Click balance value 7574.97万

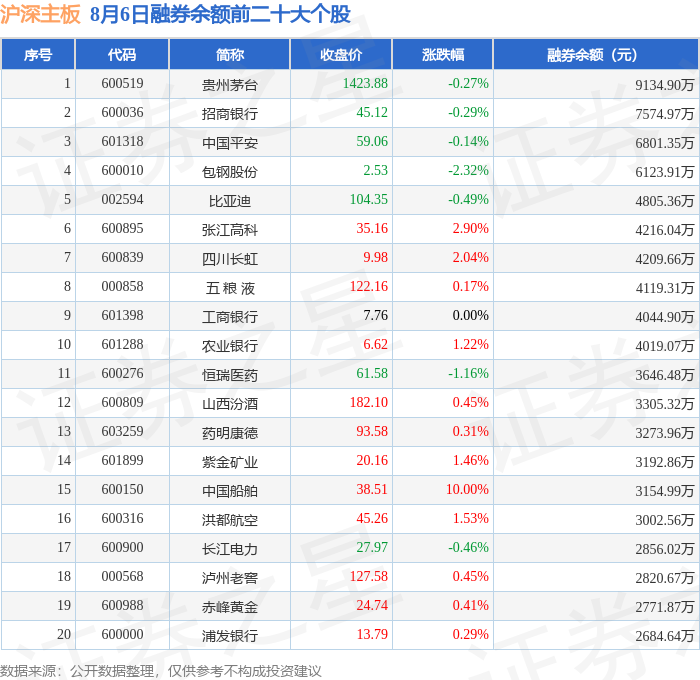[665, 113]
